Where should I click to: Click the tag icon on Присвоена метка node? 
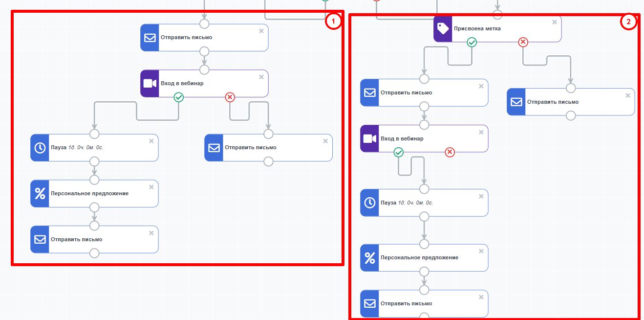click(443, 28)
